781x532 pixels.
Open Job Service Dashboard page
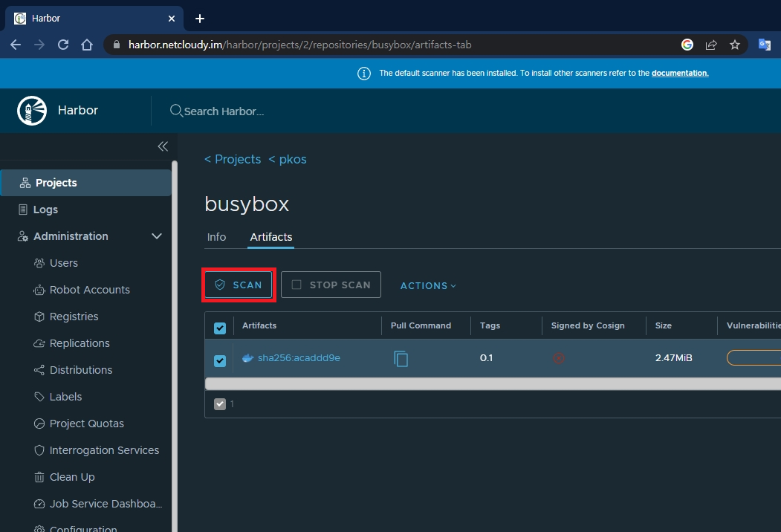106,504
